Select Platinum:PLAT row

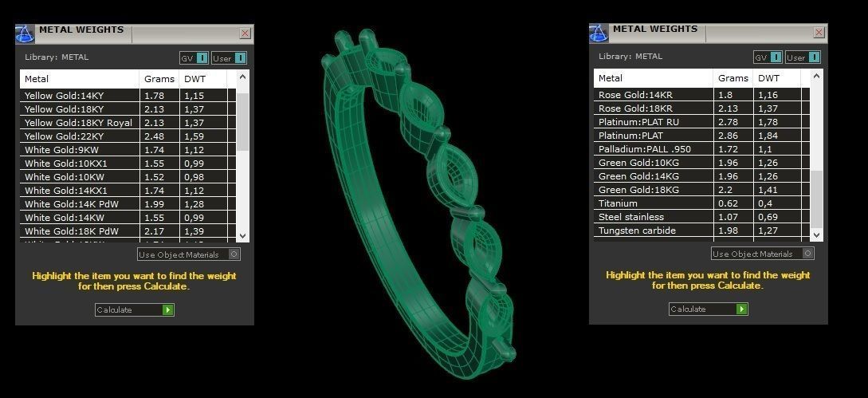click(702, 136)
